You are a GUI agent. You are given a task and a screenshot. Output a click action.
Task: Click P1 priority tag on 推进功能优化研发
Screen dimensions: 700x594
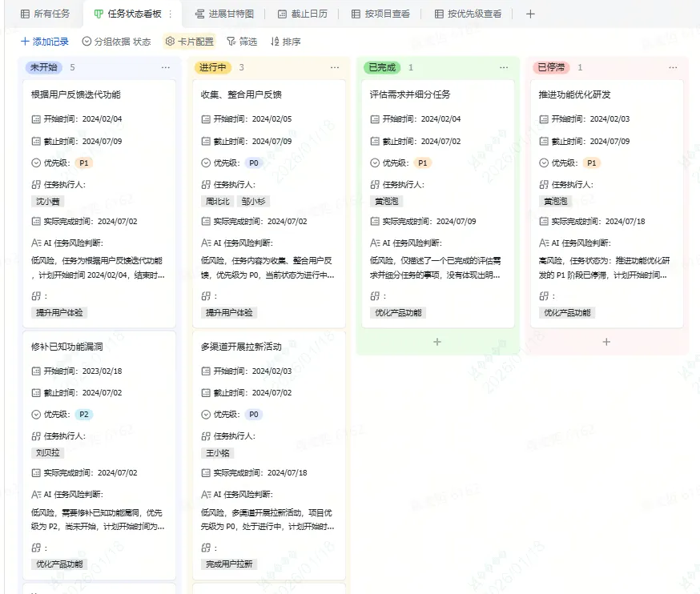pyautogui.click(x=592, y=163)
